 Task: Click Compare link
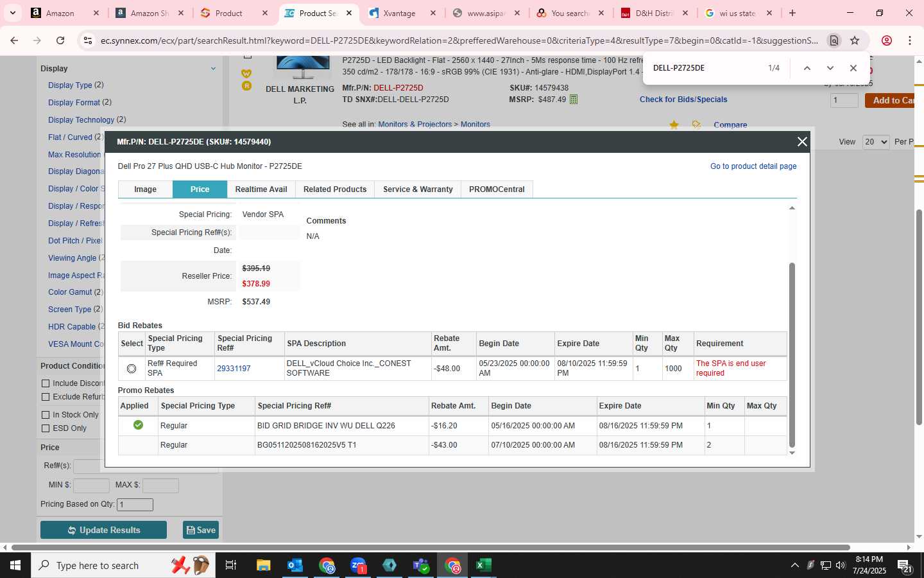pos(730,125)
